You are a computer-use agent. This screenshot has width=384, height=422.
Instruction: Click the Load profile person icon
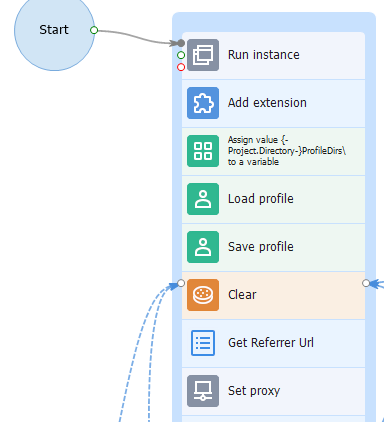[203, 199]
